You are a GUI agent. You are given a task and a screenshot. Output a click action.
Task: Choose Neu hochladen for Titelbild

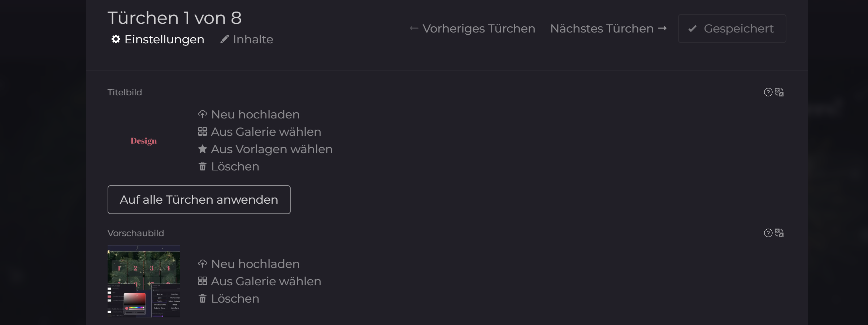coord(255,114)
